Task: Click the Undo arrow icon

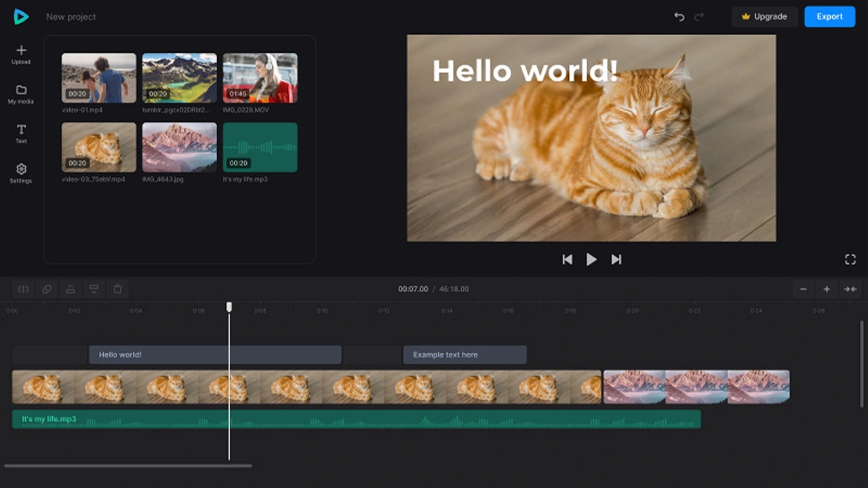Action: click(x=679, y=17)
